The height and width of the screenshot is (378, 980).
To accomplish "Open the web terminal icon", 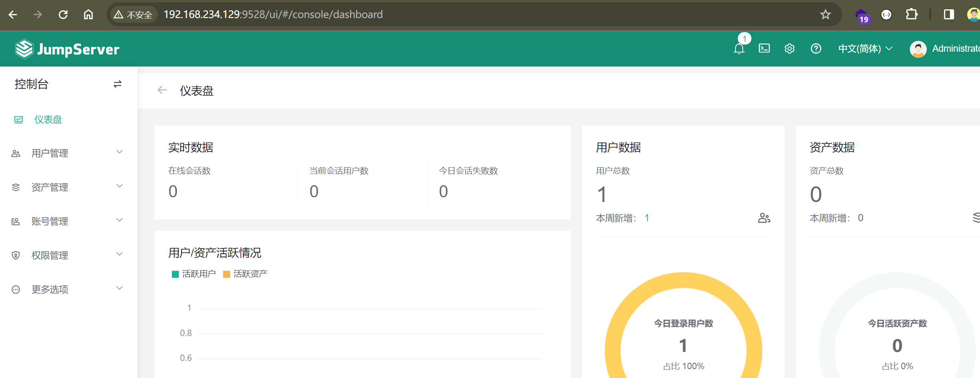I will 764,49.
